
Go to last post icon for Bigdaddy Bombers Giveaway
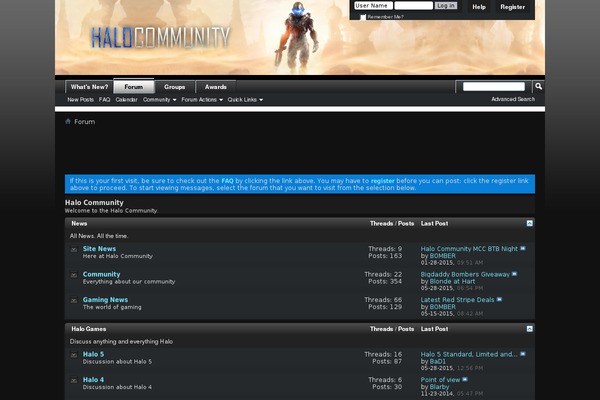(514, 274)
